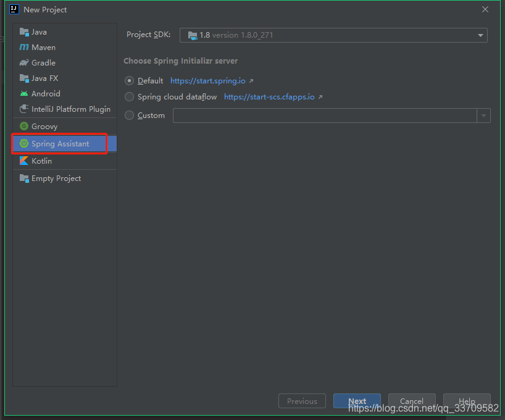The height and width of the screenshot is (420, 505).
Task: Choose IntelliJ Platform Plugin project type
Action: click(65, 109)
